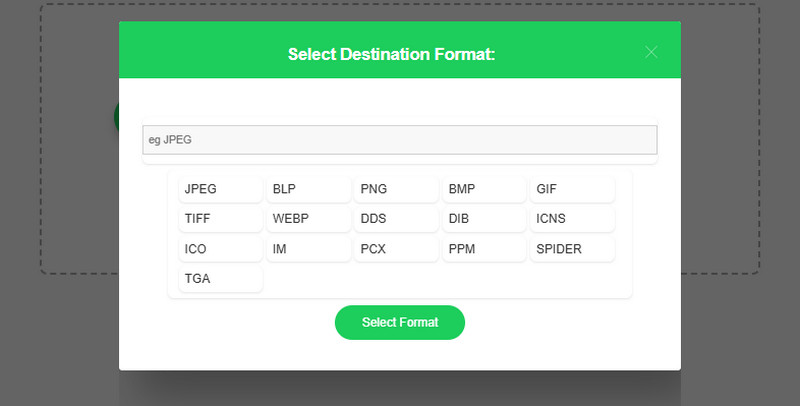Click the format search field "eg JPEG"

[x=400, y=140]
